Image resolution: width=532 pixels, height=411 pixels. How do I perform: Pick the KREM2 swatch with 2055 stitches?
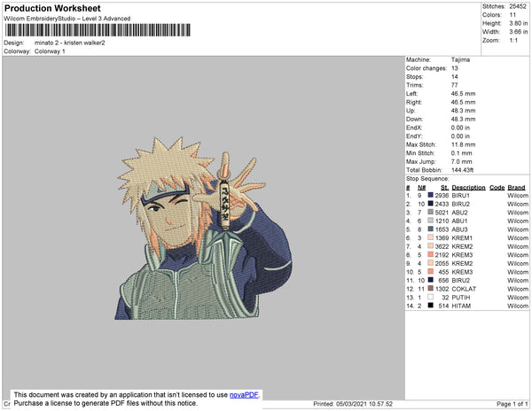(x=431, y=263)
